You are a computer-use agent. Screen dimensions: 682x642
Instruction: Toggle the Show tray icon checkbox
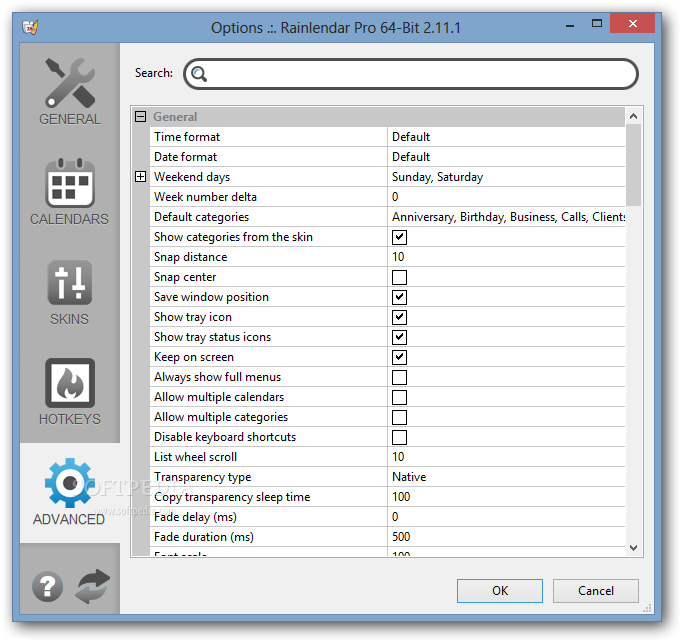[399, 318]
